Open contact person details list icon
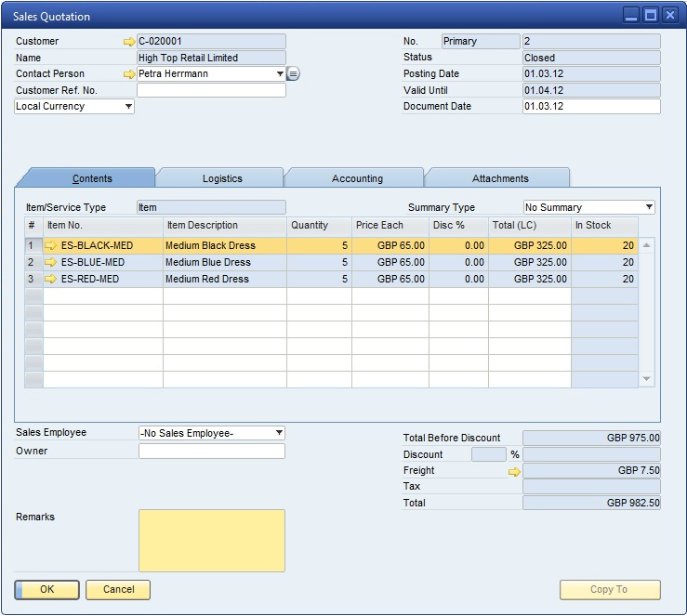 click(293, 74)
